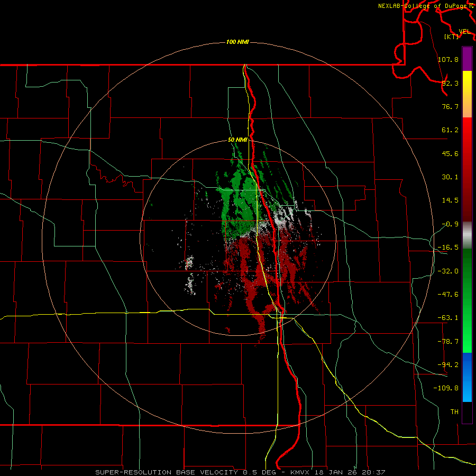Select the 107.8 scale value
This screenshot has width=476, height=476.
pos(448,59)
